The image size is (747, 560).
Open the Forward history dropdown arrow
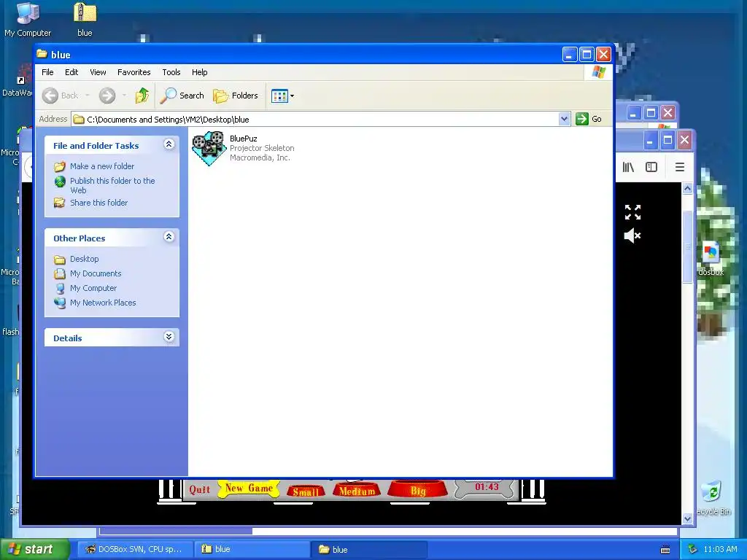click(124, 96)
